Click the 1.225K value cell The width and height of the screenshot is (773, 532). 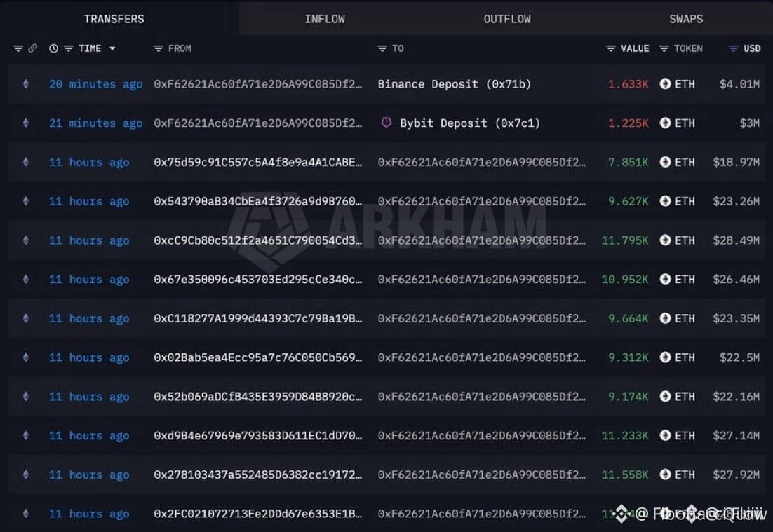coord(628,123)
